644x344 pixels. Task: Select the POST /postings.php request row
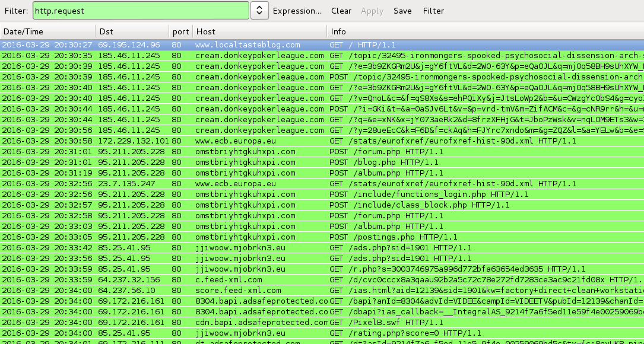(x=391, y=237)
